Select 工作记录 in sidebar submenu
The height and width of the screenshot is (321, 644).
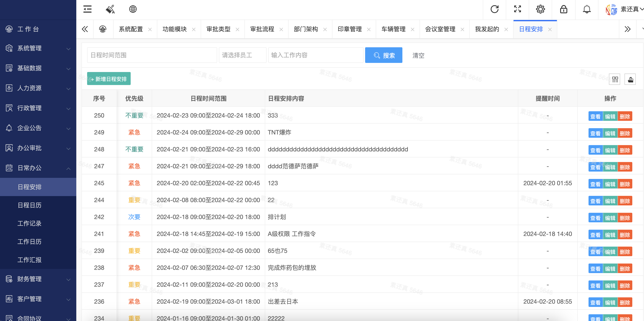pyautogui.click(x=38, y=223)
